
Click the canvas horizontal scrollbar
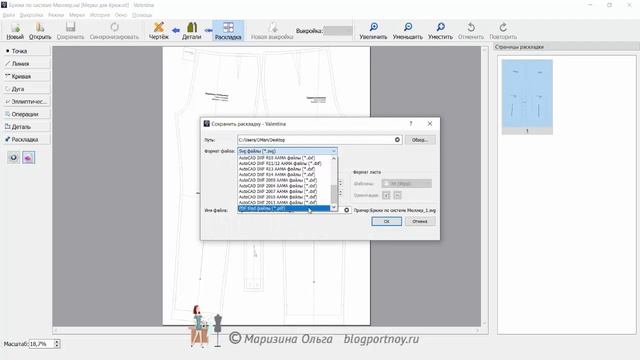[x=267, y=331]
